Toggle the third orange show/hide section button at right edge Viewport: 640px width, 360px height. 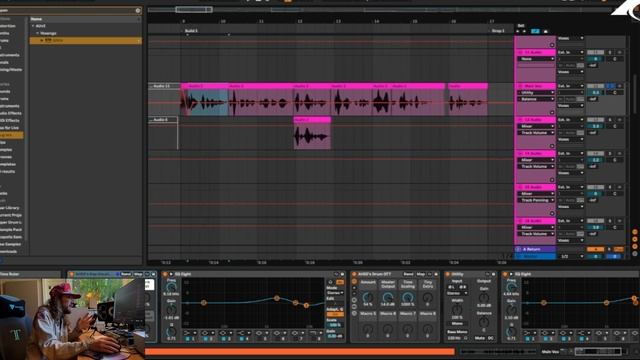pos(635,247)
